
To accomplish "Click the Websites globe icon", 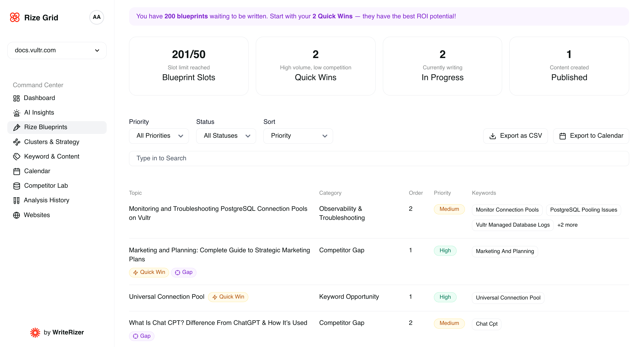I will point(17,215).
